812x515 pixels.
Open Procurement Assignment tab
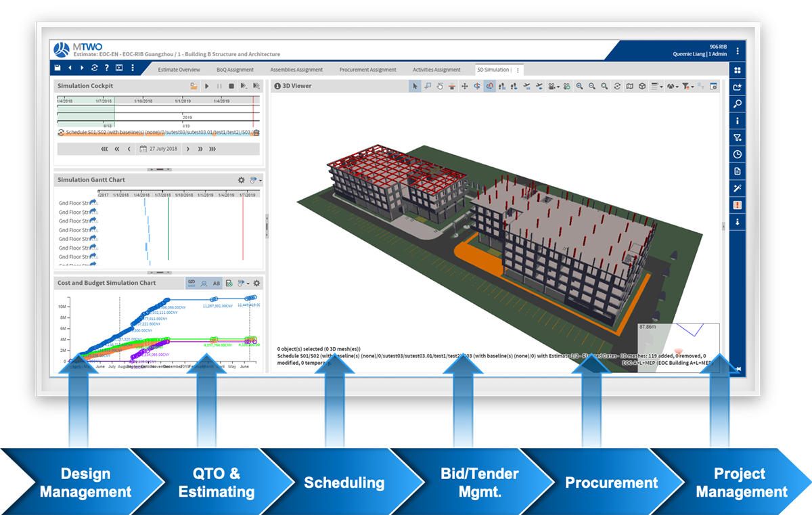tap(367, 70)
